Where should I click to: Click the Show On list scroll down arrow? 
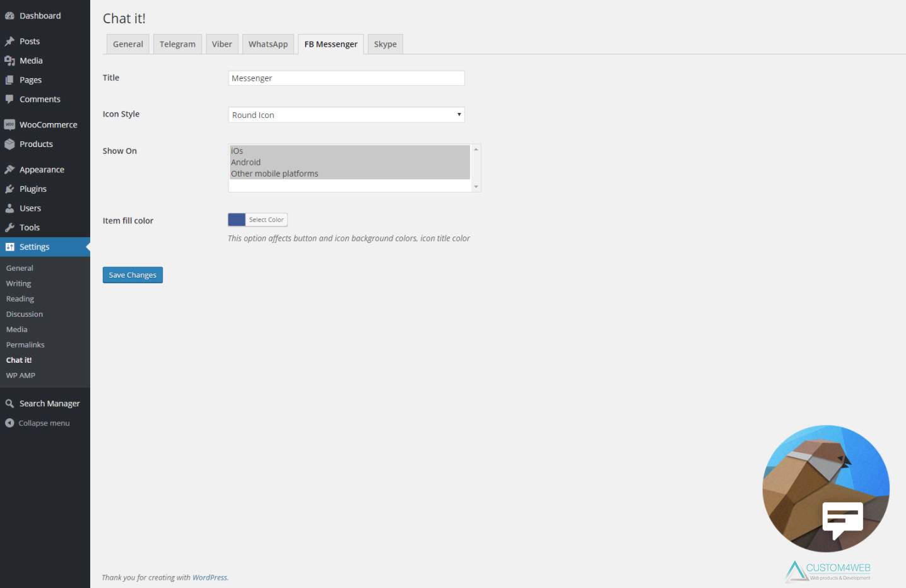pyautogui.click(x=476, y=187)
